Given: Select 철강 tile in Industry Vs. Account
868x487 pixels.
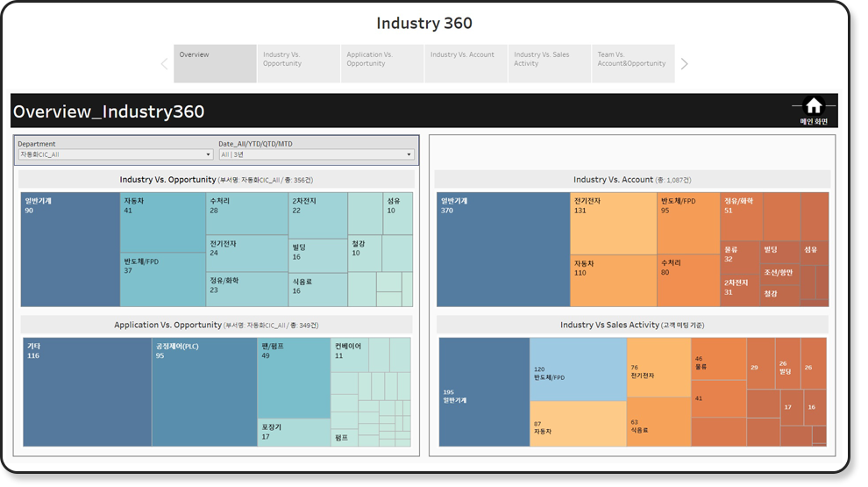Looking at the screenshot, I should tap(779, 296).
